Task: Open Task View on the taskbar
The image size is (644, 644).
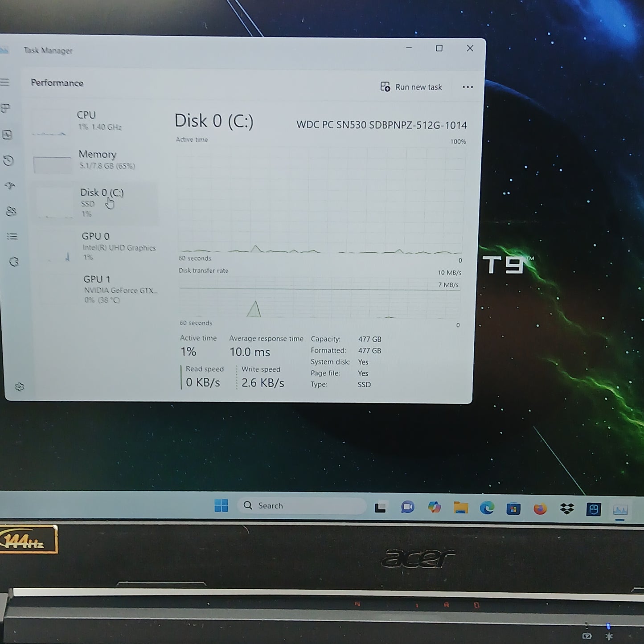Action: pyautogui.click(x=380, y=507)
